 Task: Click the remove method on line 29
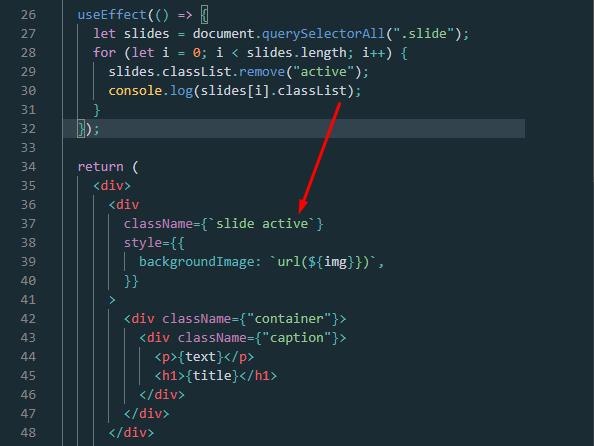262,72
